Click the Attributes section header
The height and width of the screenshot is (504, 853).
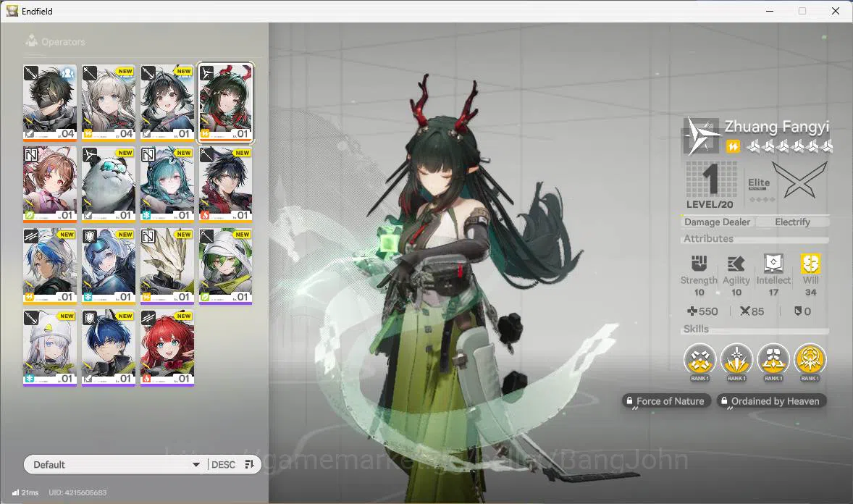pyautogui.click(x=708, y=238)
